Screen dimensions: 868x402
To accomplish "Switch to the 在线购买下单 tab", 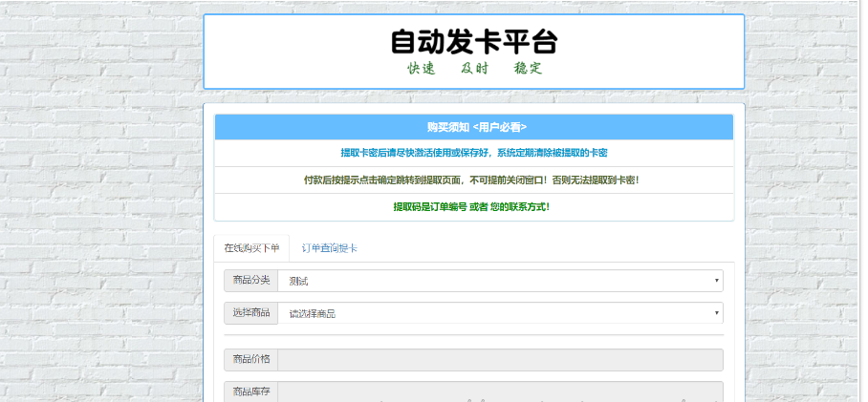I will (x=251, y=248).
